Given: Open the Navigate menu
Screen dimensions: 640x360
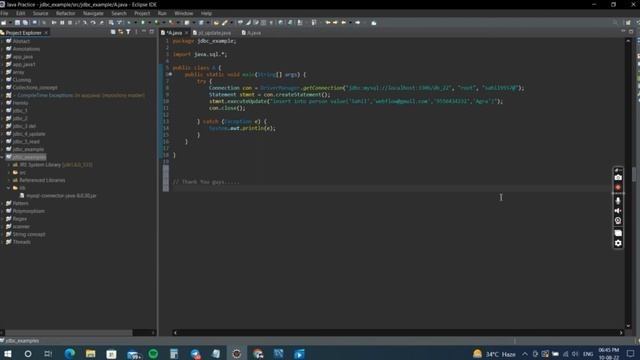Looking at the screenshot, I should click(93, 13).
